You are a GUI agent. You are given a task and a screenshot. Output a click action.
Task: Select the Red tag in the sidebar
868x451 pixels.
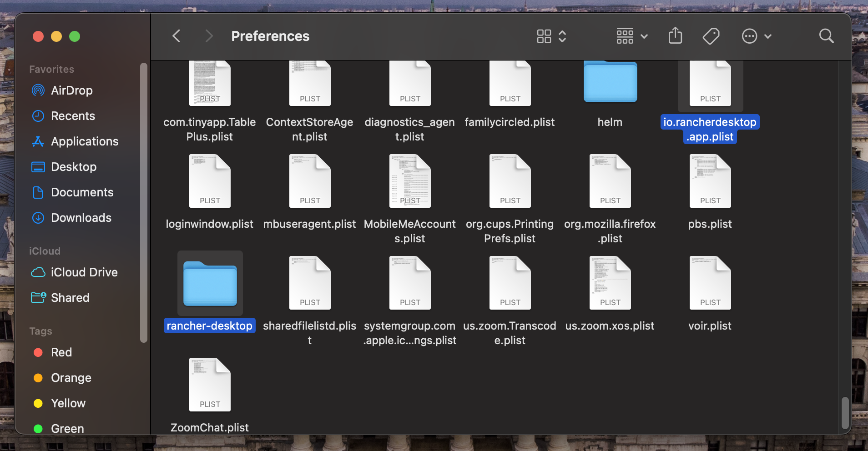coord(61,352)
